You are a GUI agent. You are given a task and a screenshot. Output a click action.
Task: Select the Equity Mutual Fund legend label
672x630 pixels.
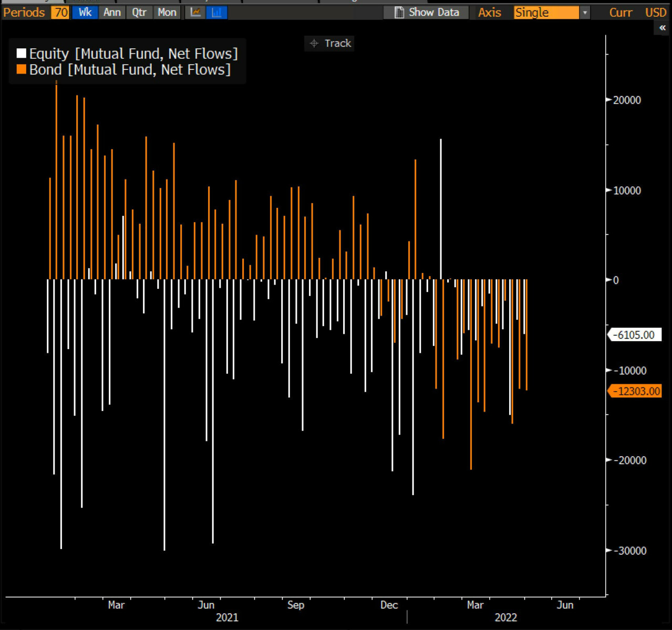click(133, 54)
